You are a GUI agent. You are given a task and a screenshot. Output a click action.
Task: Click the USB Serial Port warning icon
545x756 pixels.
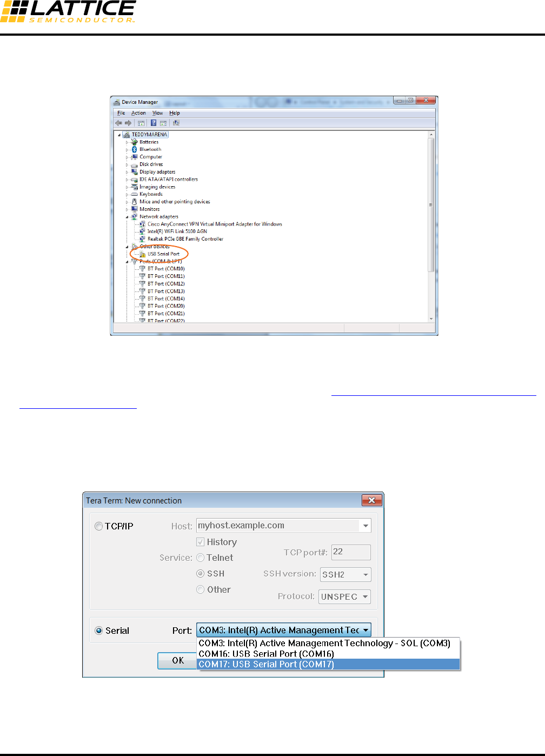point(143,254)
